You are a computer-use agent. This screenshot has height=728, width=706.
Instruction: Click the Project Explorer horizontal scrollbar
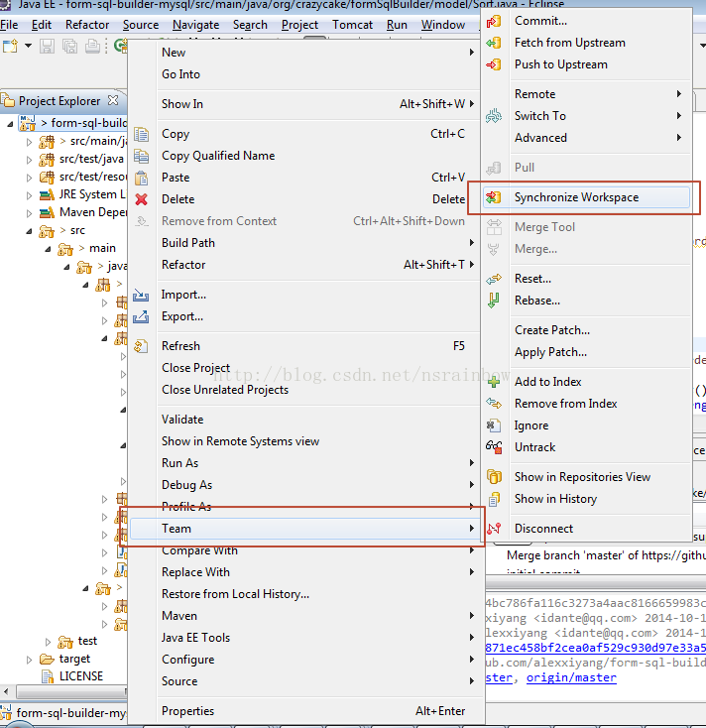(x=69, y=692)
